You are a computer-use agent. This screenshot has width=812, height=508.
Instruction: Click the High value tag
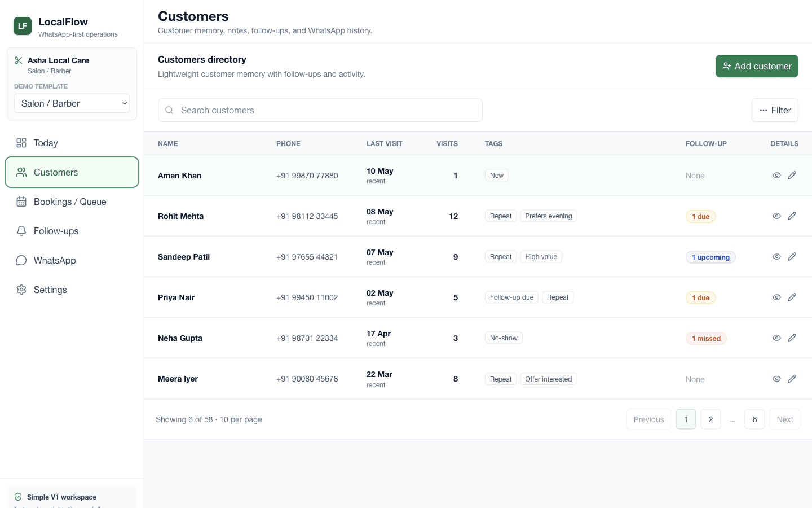541,257
